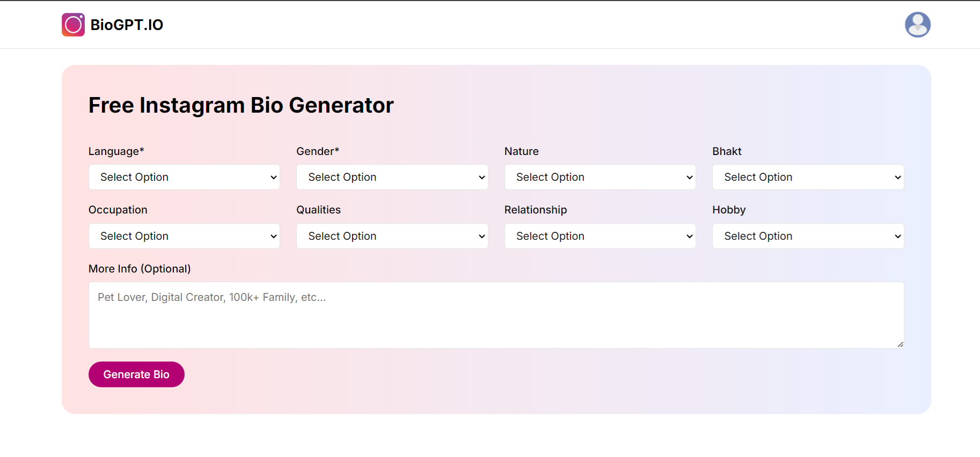Image resolution: width=980 pixels, height=457 pixels.
Task: Click the Generate Bio button
Action: click(136, 374)
